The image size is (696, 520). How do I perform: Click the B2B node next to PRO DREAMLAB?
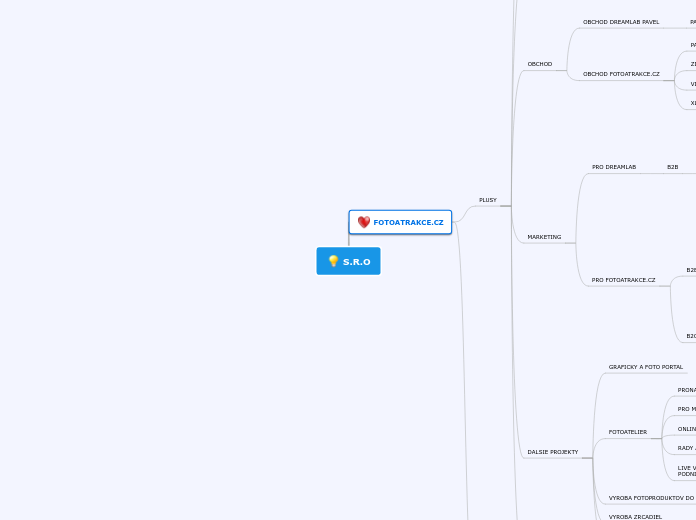[x=672, y=167]
